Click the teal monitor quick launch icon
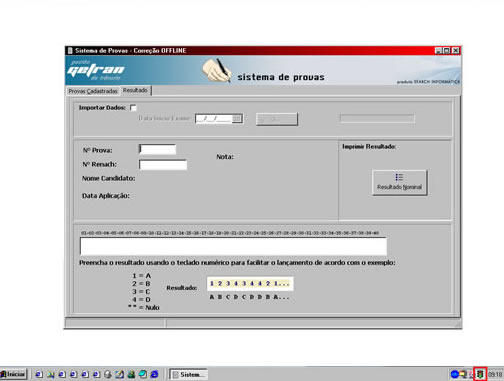 (x=143, y=374)
